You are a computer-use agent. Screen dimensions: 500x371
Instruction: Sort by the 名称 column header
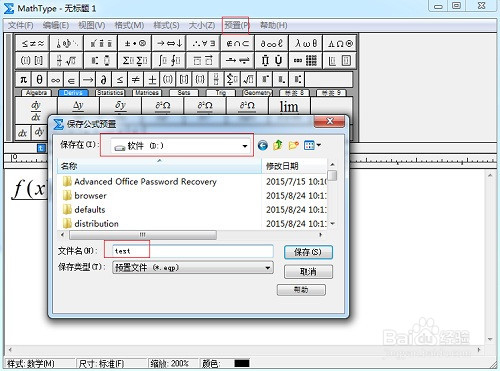(160, 166)
